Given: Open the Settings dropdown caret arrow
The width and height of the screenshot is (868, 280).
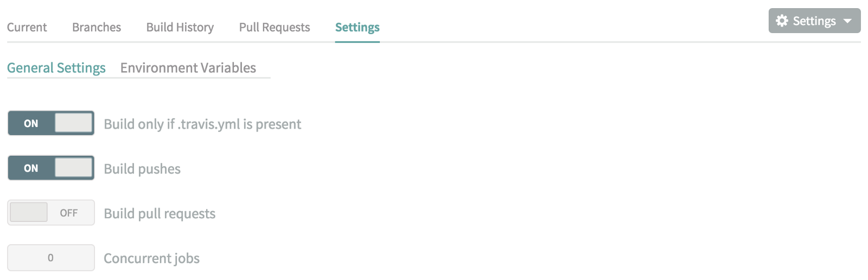Looking at the screenshot, I should [847, 21].
